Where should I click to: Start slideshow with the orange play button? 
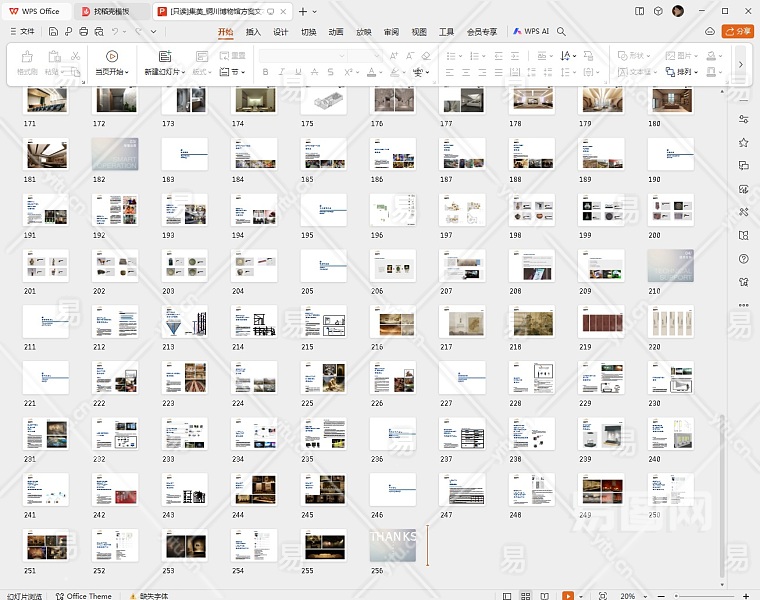tap(567, 596)
